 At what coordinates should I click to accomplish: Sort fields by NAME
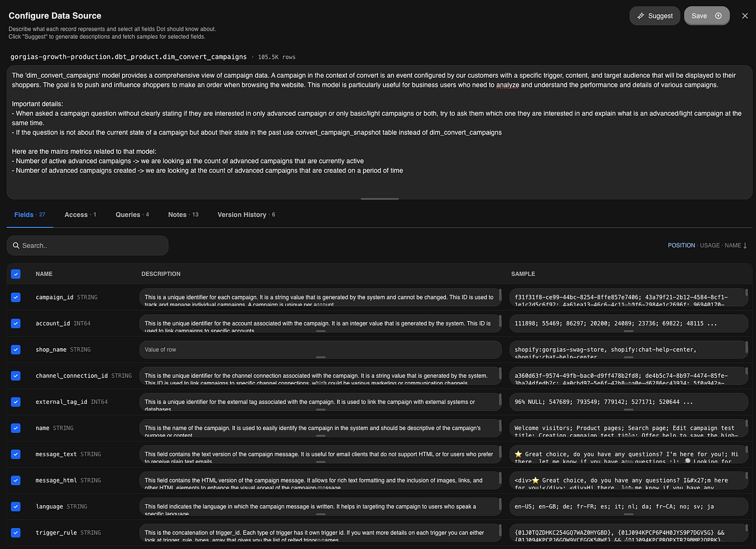[733, 246]
